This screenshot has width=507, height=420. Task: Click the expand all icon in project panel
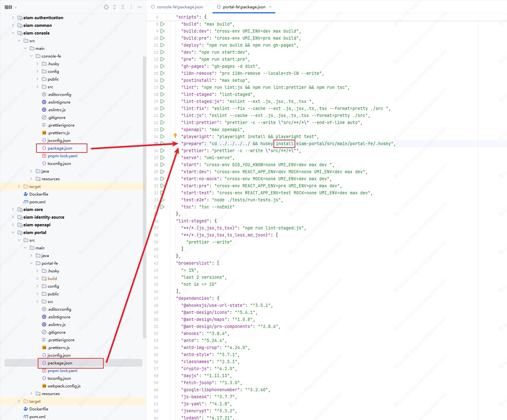(115, 7)
